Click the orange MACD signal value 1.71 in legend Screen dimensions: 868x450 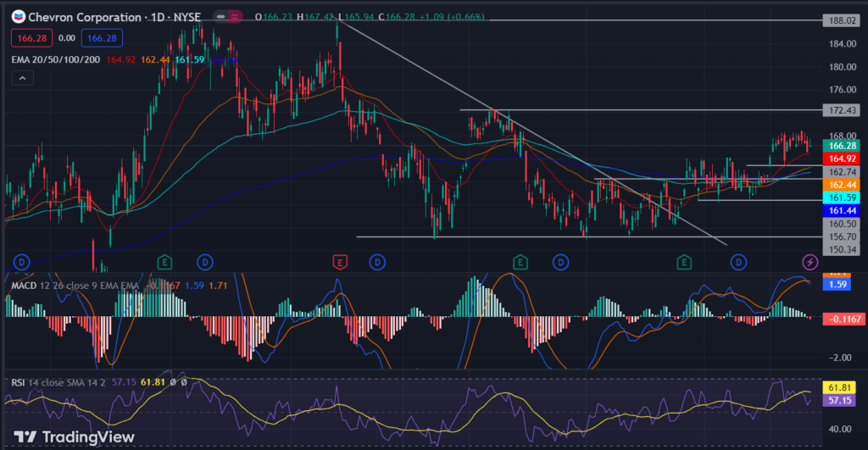(218, 286)
